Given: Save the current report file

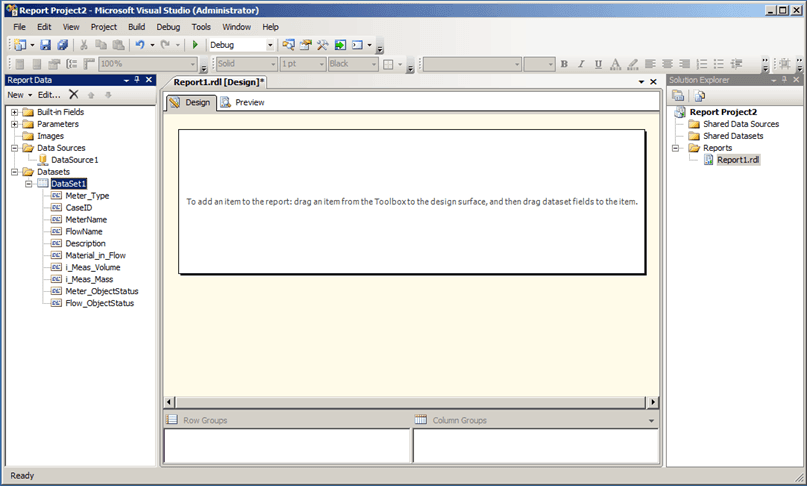Looking at the screenshot, I should 46,45.
